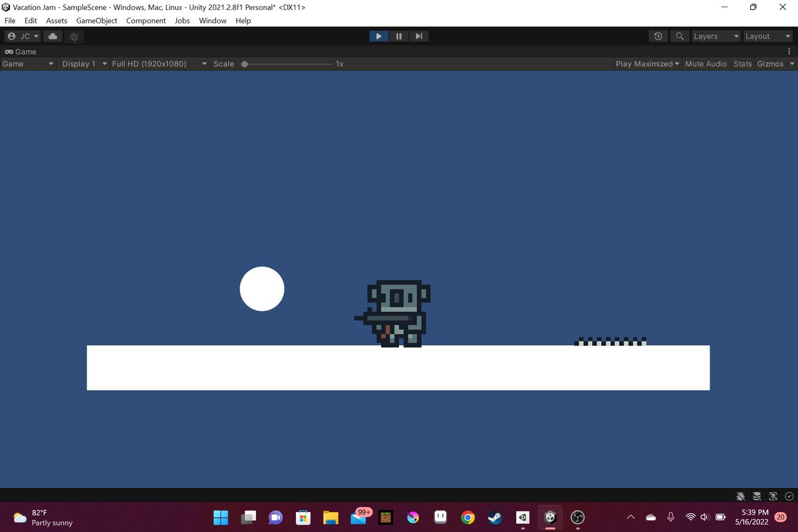Open the Windows Start menu
The image size is (798, 532).
point(221,517)
